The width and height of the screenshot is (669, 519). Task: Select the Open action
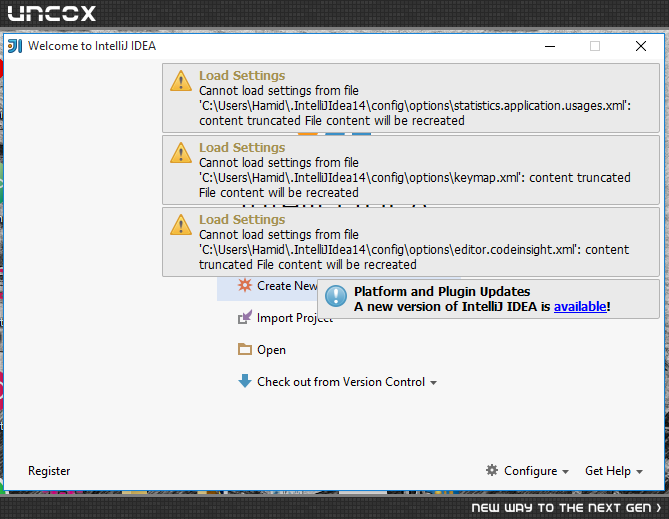262,350
